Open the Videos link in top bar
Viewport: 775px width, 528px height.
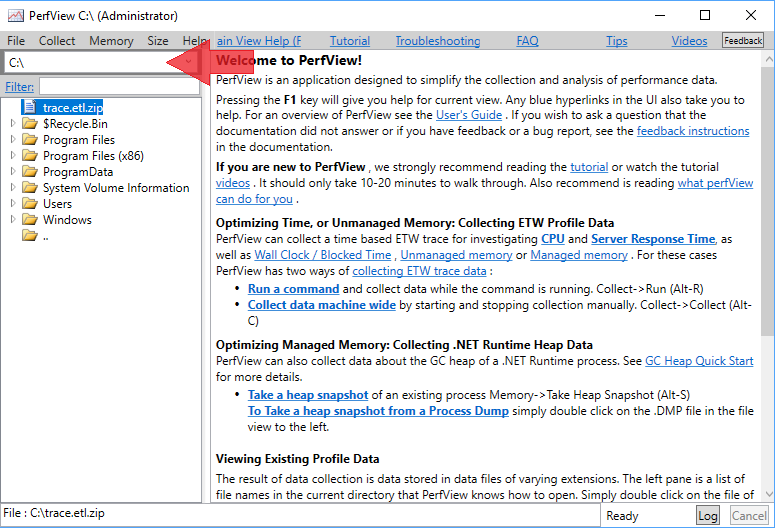coord(689,41)
